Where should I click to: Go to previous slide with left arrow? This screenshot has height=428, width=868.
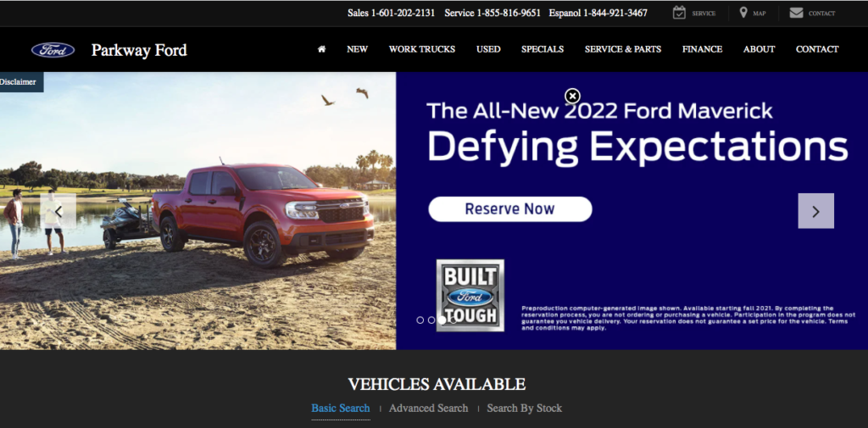[x=58, y=211]
